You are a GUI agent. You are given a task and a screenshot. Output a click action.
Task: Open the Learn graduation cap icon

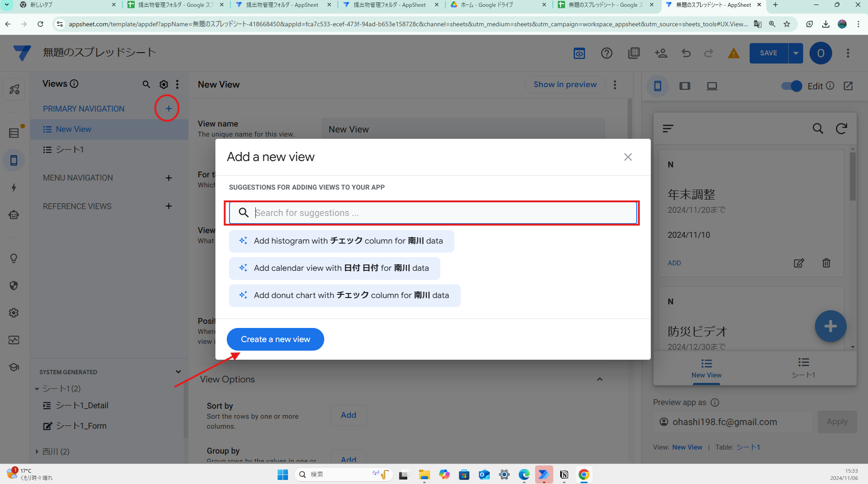(x=14, y=367)
